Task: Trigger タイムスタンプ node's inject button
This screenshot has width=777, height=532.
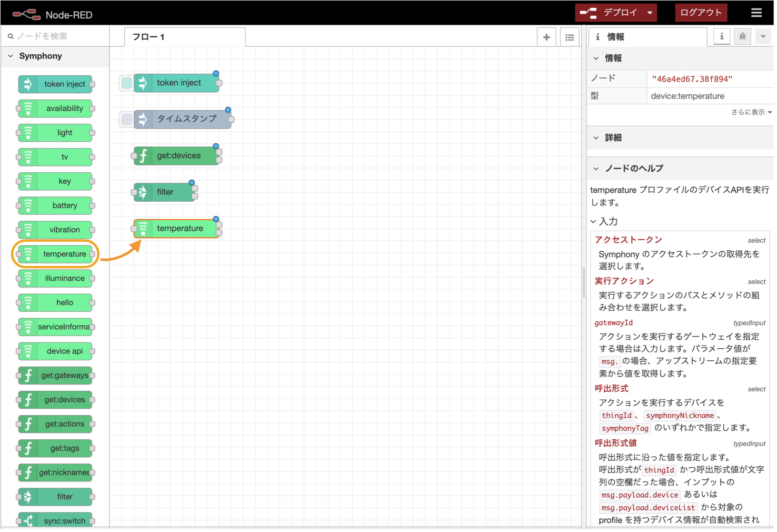Action: coord(126,119)
